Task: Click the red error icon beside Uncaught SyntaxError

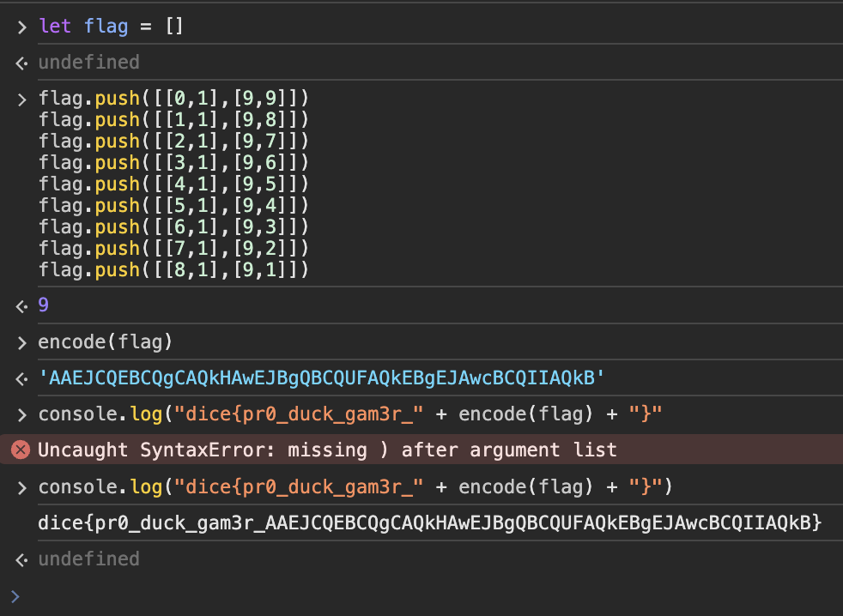Action: pyautogui.click(x=21, y=450)
